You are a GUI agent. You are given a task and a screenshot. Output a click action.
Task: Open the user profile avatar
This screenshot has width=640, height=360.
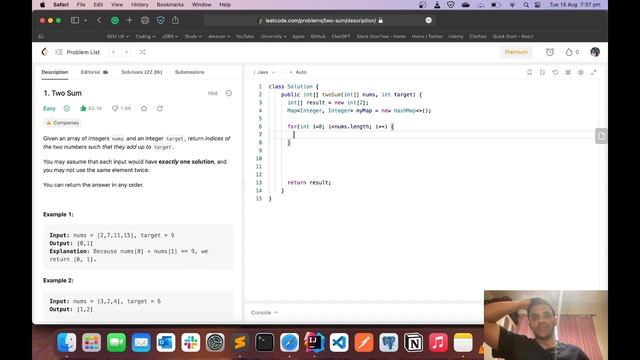[x=595, y=52]
